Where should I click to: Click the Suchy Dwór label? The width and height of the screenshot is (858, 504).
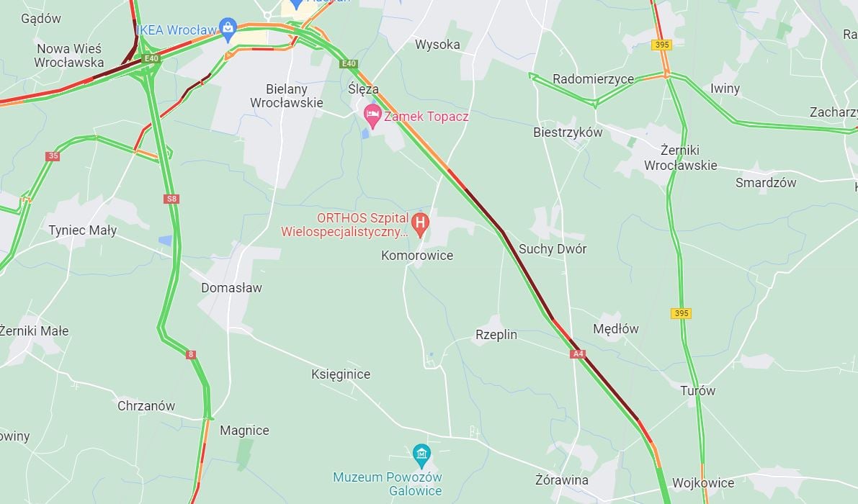[x=553, y=249]
